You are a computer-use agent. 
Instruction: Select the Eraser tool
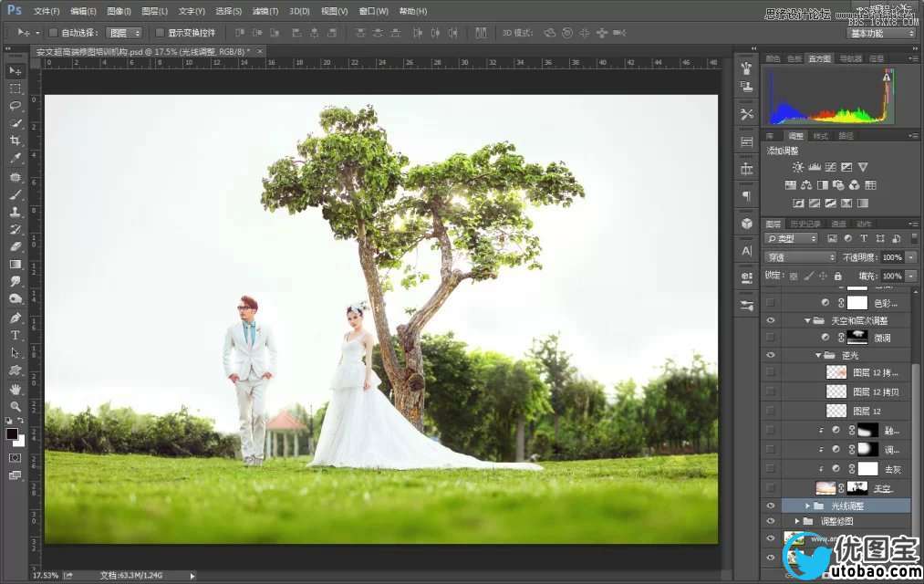click(16, 246)
